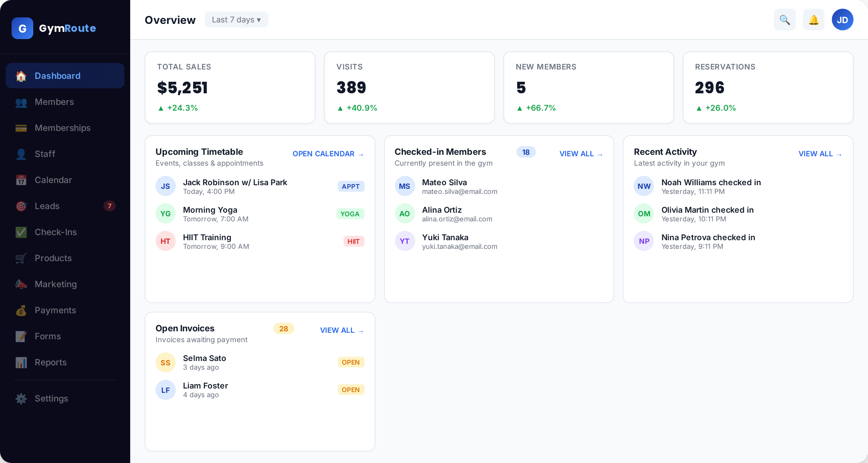Click the APPT tag badge
Viewport: 868px width, 463px height.
(351, 186)
